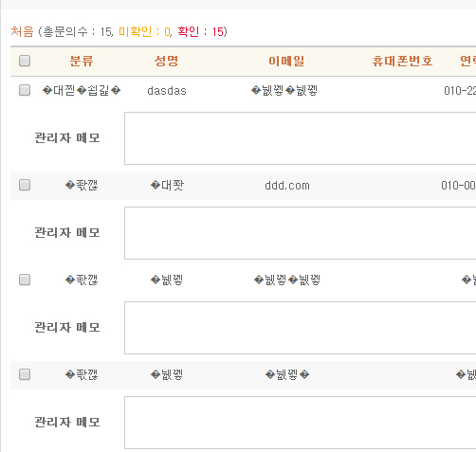This screenshot has width=476, height=452.
Task: Check the dasdas row checkbox
Action: [x=25, y=90]
